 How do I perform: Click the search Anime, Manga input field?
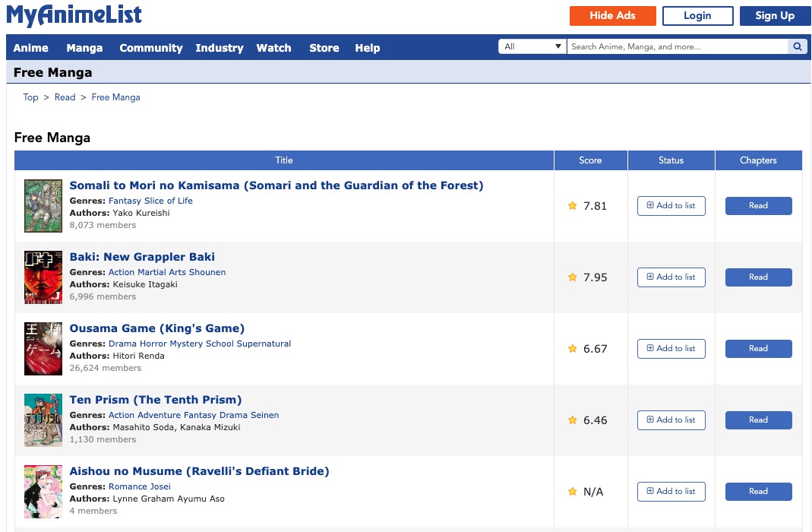point(676,47)
